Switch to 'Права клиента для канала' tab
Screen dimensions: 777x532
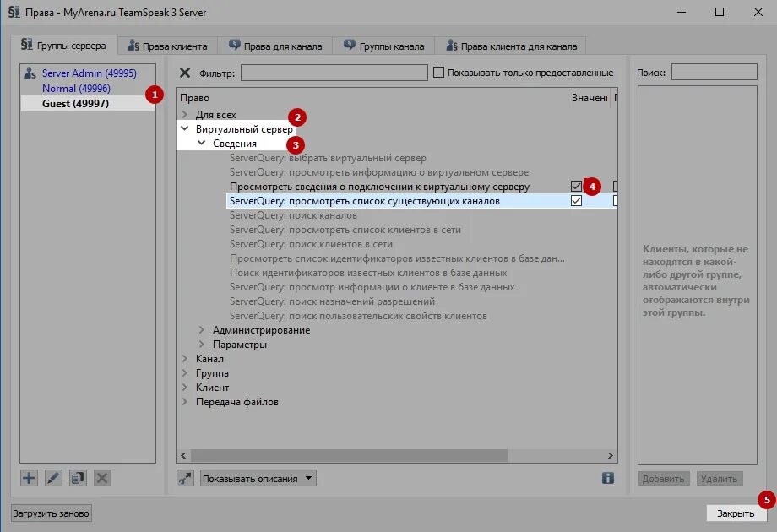[x=511, y=46]
